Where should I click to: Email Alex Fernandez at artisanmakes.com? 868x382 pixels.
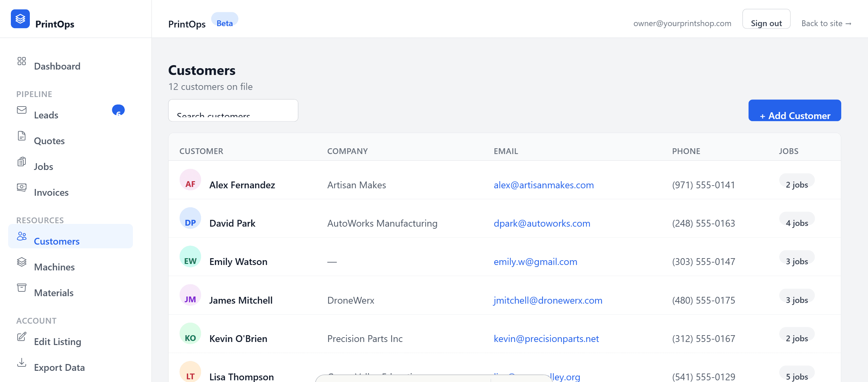tap(544, 185)
